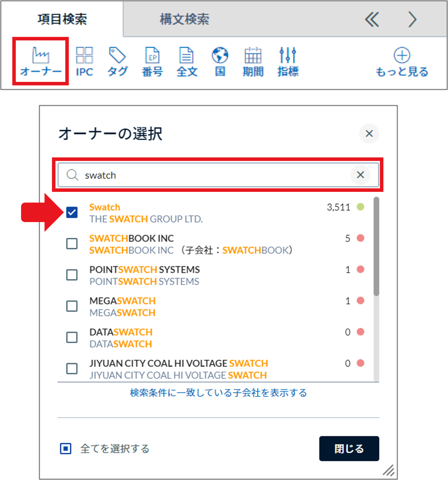
Task: Click the owner list scrollbar thumb
Action: (376, 246)
